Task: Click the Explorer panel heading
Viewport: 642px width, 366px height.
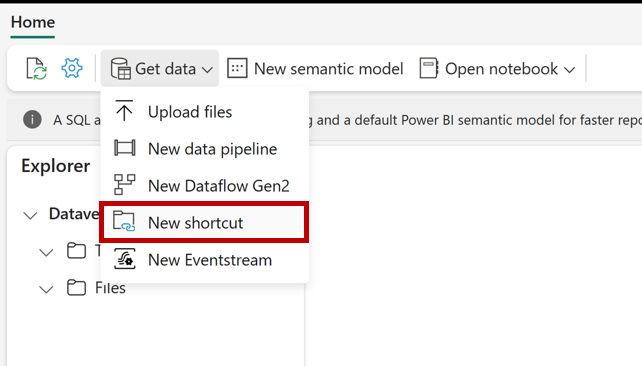Action: pyautogui.click(x=56, y=166)
